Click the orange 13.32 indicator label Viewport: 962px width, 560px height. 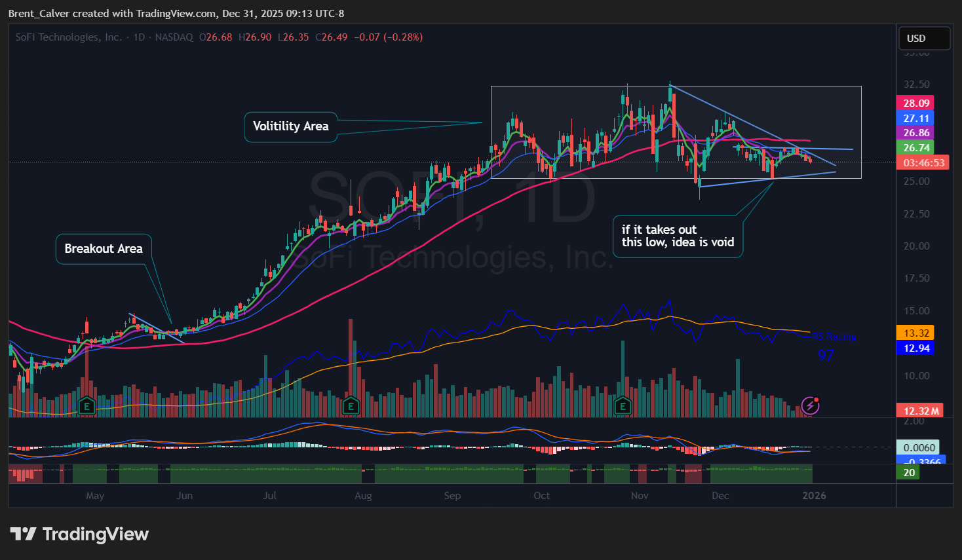pos(915,333)
